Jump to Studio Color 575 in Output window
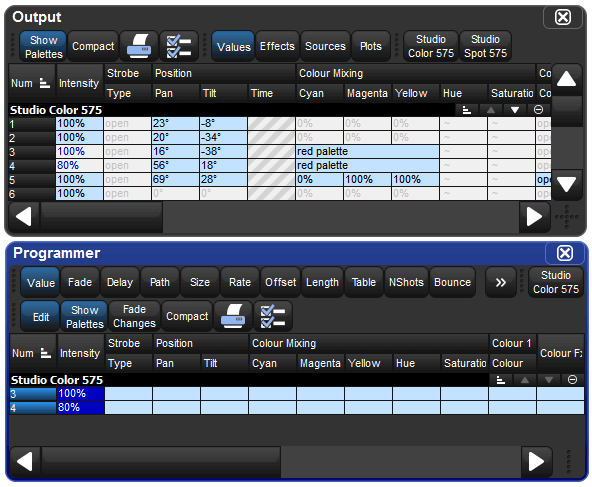592x487 pixels. pos(431,46)
